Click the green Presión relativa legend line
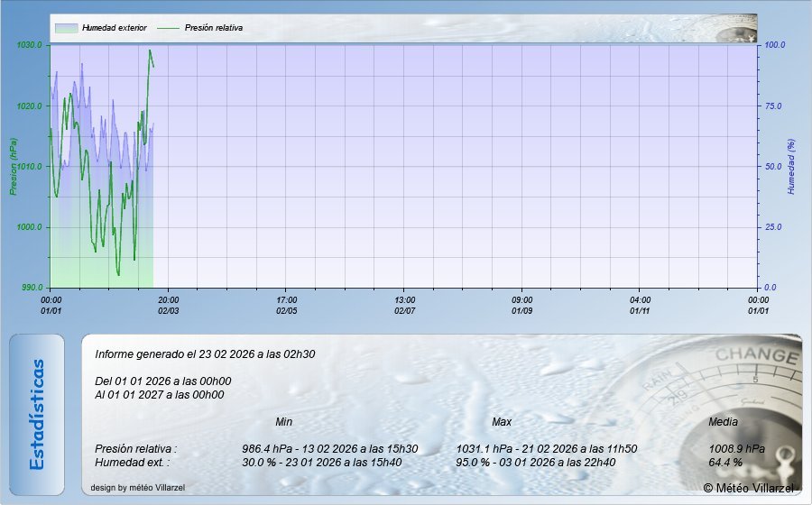This screenshot has height=505, width=812. point(169,28)
